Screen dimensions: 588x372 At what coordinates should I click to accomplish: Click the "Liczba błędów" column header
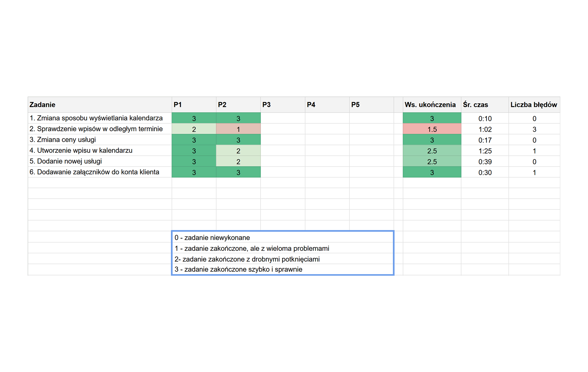point(534,105)
